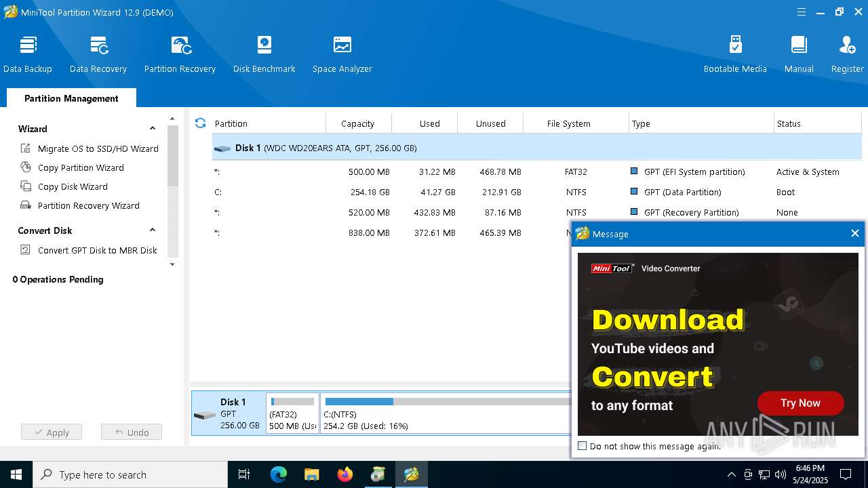Click the Apply button
Image resolution: width=868 pixels, height=488 pixels.
52,432
